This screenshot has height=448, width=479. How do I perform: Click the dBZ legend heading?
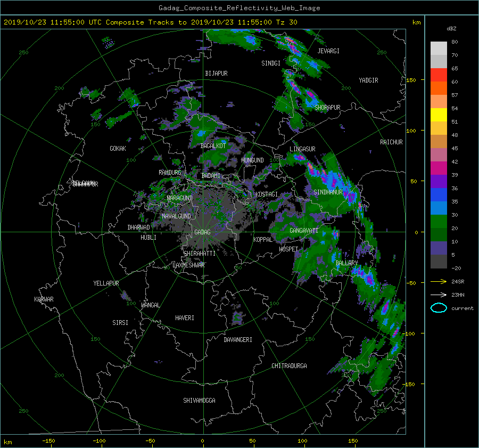coord(451,29)
